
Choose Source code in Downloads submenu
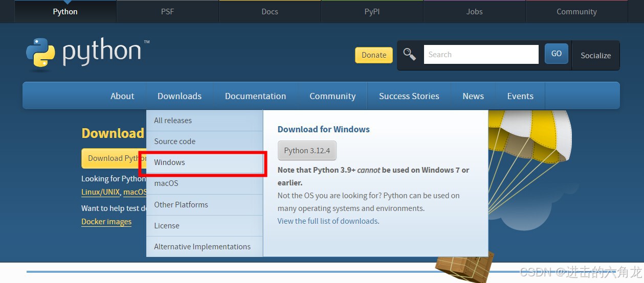[x=205, y=141]
